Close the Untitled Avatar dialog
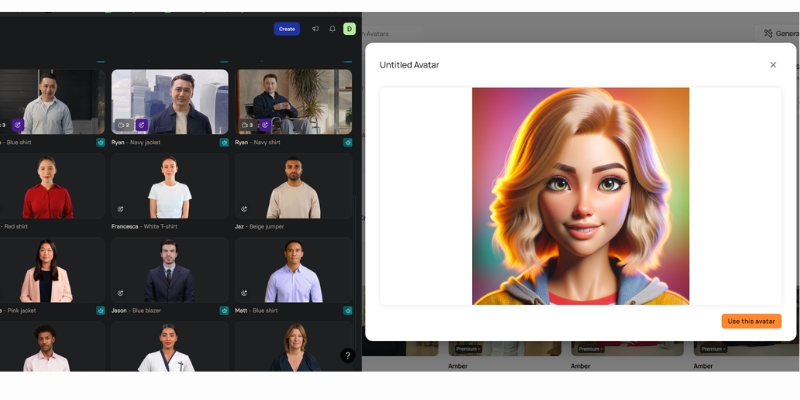The image size is (800, 400). (x=773, y=65)
